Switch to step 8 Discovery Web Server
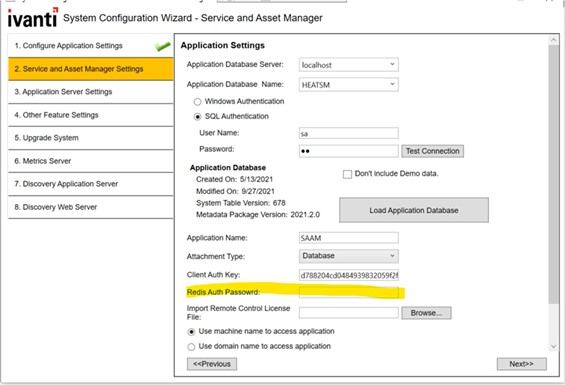The width and height of the screenshot is (565, 385). [90, 207]
